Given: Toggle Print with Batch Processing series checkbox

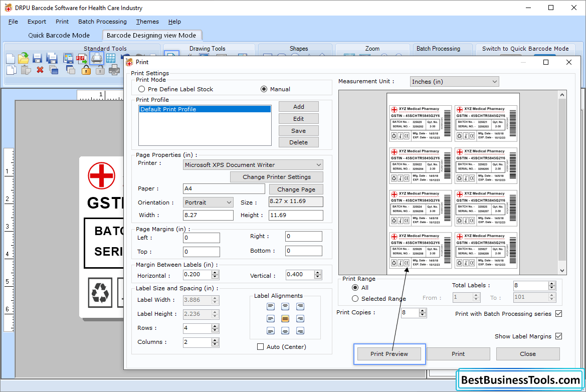Looking at the screenshot, I should [x=559, y=313].
